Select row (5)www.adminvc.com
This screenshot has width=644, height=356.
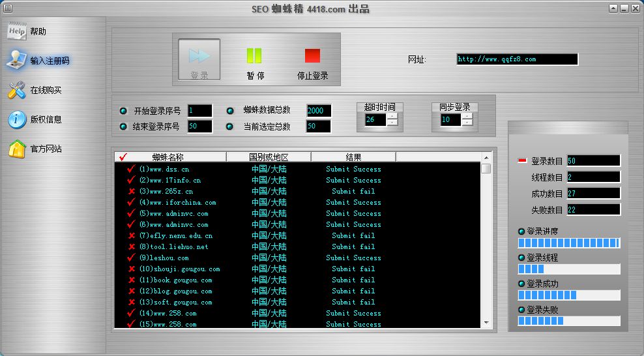(x=297, y=213)
